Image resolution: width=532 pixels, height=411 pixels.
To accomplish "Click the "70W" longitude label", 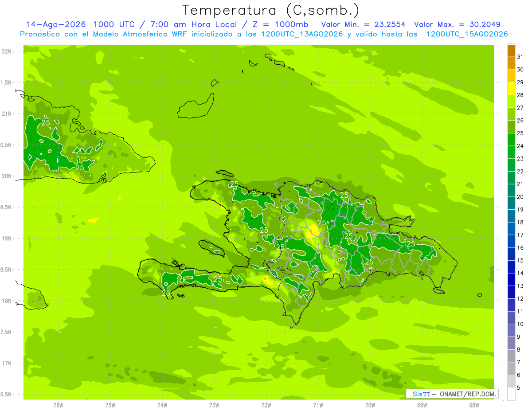I will point(370,405).
